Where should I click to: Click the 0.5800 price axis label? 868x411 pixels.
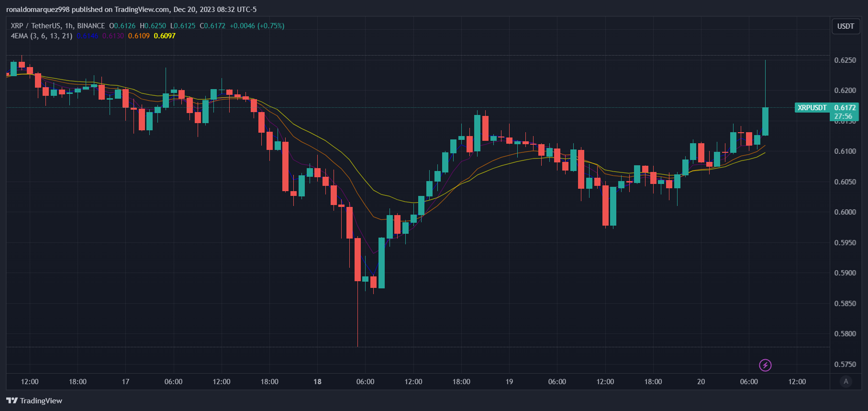845,334
